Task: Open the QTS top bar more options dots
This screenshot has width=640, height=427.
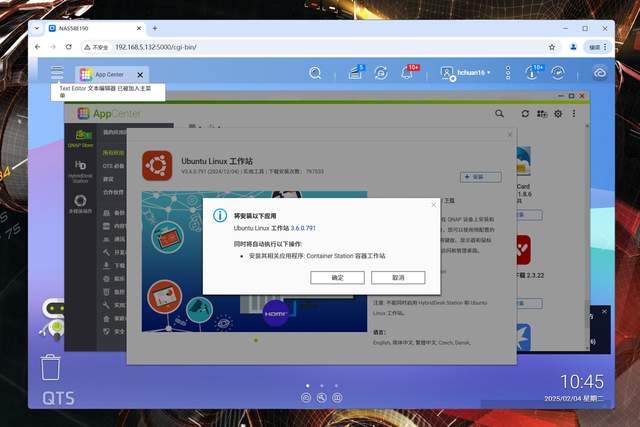Action: pos(508,73)
